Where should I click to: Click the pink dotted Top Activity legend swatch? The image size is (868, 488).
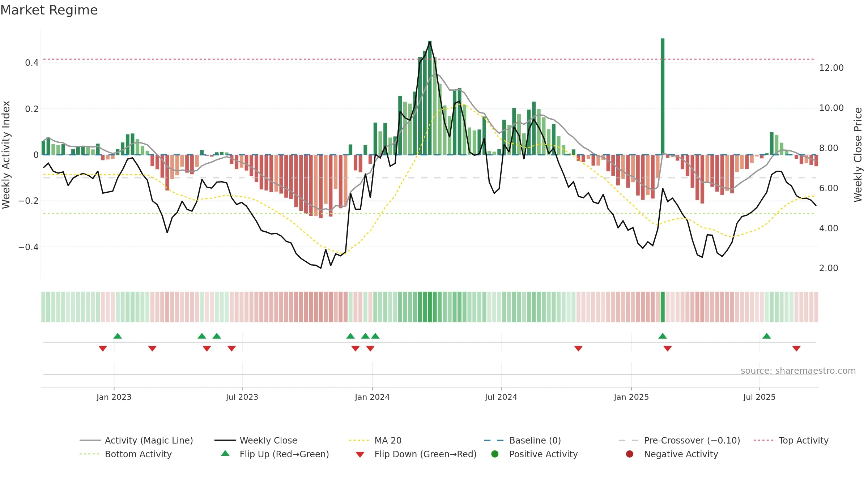763,440
